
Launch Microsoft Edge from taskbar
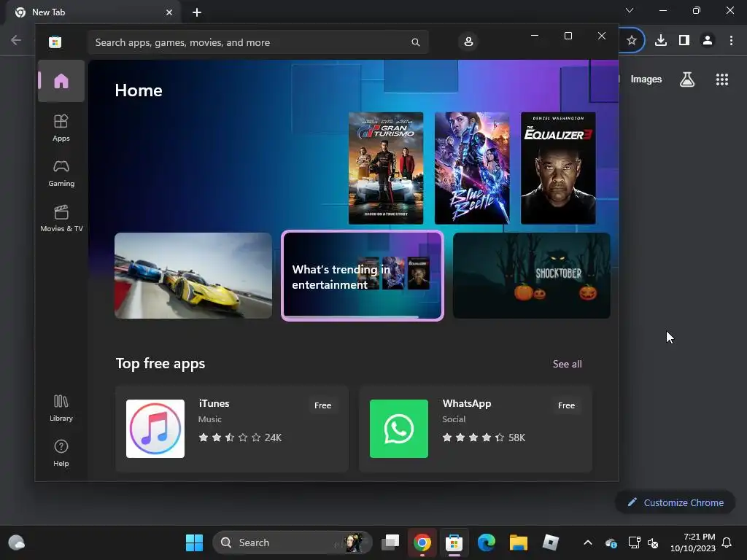pos(486,542)
